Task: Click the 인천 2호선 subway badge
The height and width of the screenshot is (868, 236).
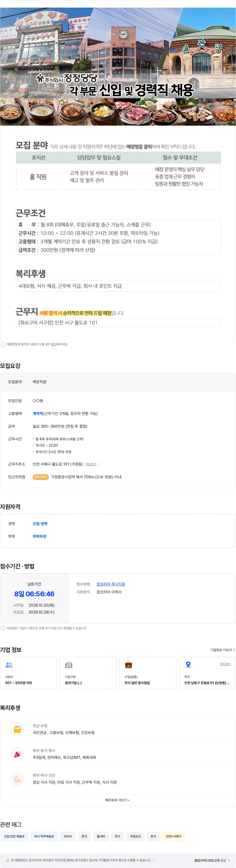Action: (41, 477)
